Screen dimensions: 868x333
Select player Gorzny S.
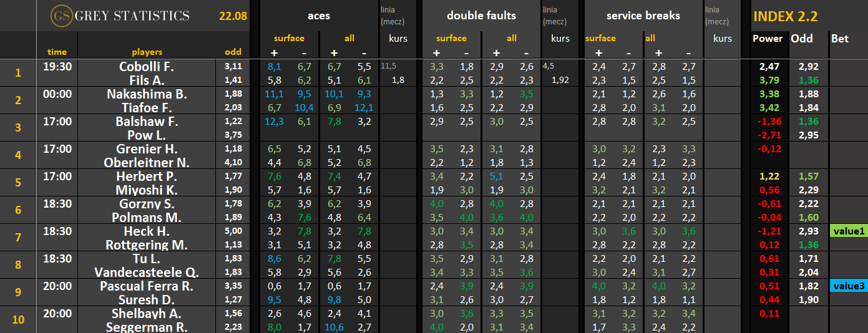pyautogui.click(x=147, y=203)
